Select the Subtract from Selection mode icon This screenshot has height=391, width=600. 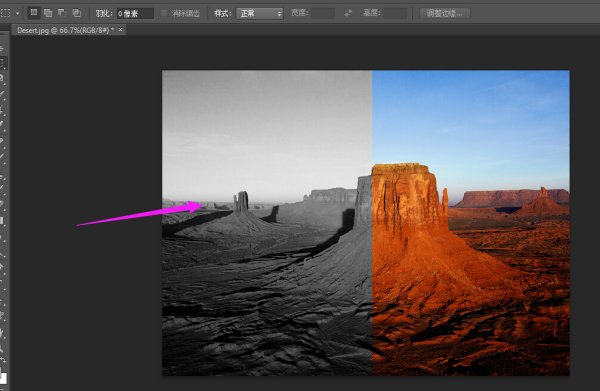click(62, 13)
